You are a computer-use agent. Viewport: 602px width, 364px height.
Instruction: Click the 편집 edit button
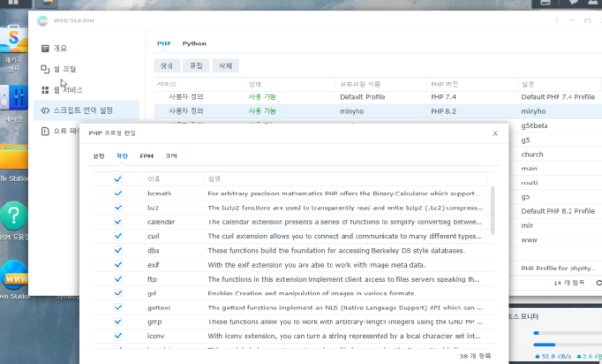click(196, 66)
